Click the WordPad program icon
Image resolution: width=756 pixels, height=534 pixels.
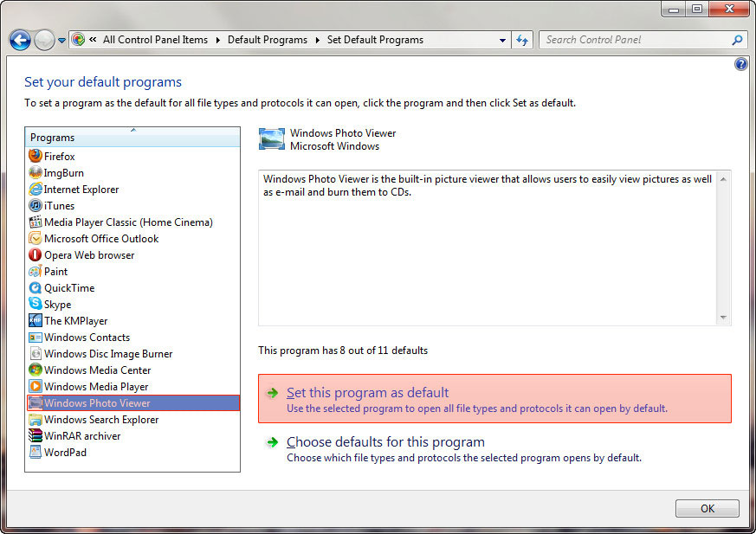36,452
